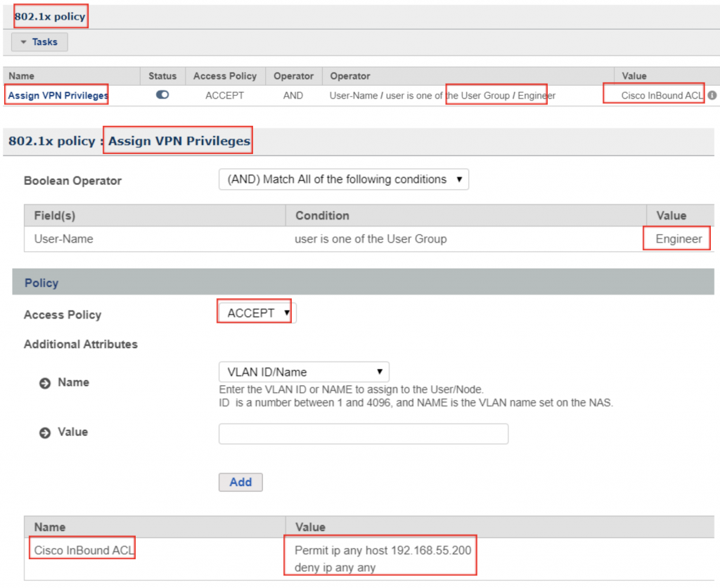Click the Engineer value in conditions table
Image resolution: width=720 pixels, height=588 pixels.
(x=679, y=239)
